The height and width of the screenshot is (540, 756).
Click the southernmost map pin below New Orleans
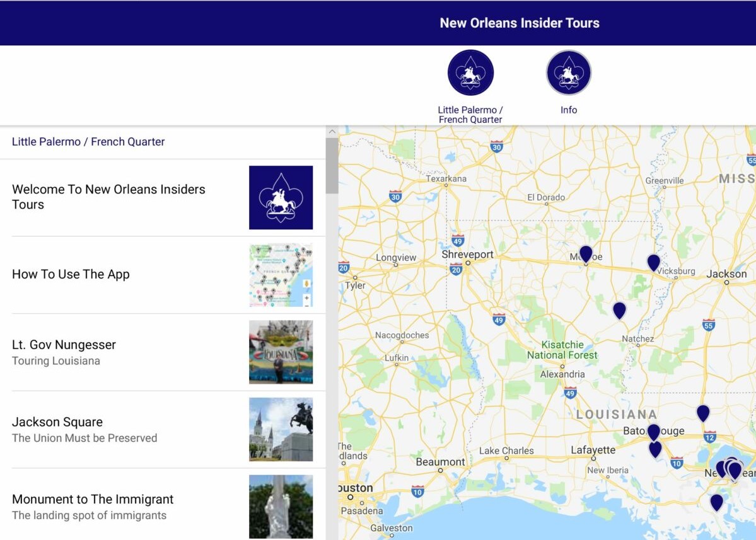tap(716, 502)
